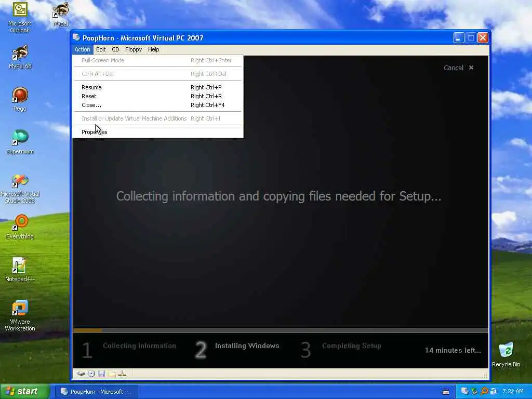Minimize the Virtual PC window
Screen dimensions: 532x399
(x=459, y=37)
